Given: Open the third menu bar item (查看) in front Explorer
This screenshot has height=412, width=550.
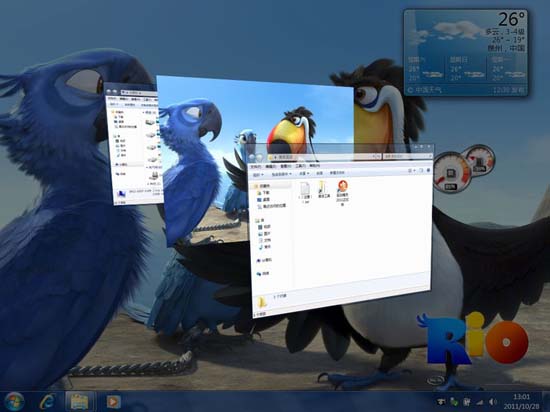Looking at the screenshot, I should (286, 166).
